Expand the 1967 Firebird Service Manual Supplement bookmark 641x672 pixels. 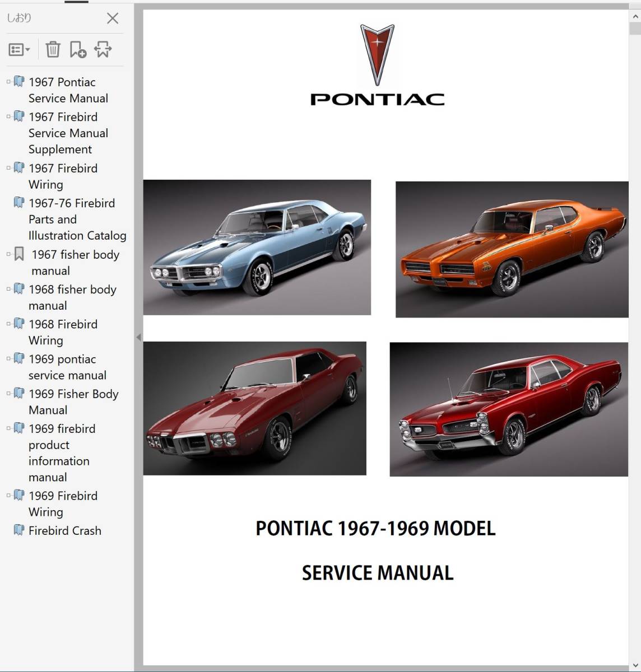click(x=8, y=116)
